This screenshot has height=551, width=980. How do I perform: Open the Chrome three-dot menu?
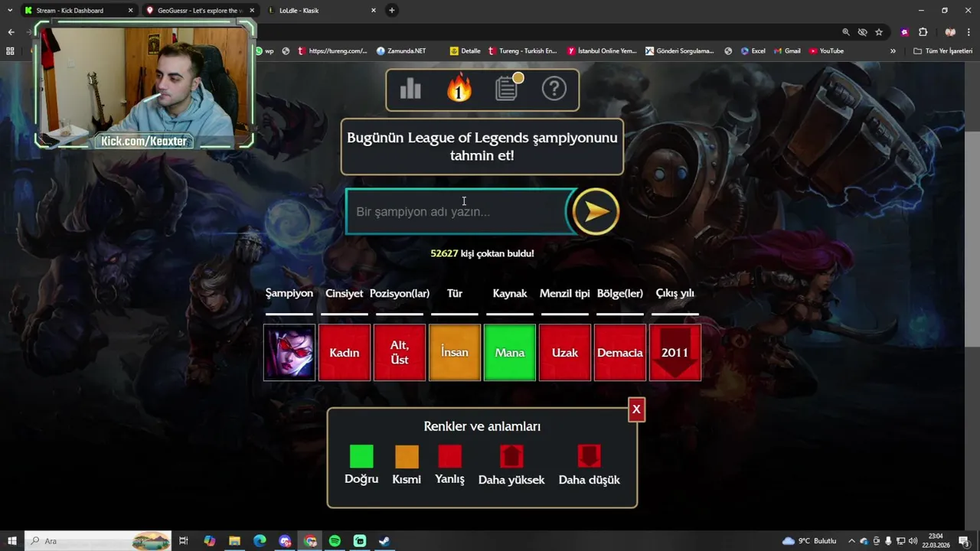[x=969, y=32]
